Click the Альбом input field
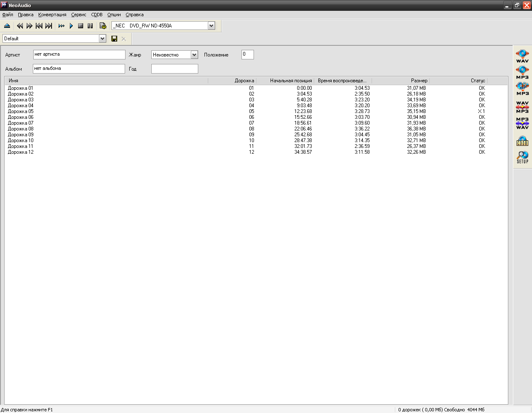Viewport: 532px width, 413px height. (x=79, y=69)
